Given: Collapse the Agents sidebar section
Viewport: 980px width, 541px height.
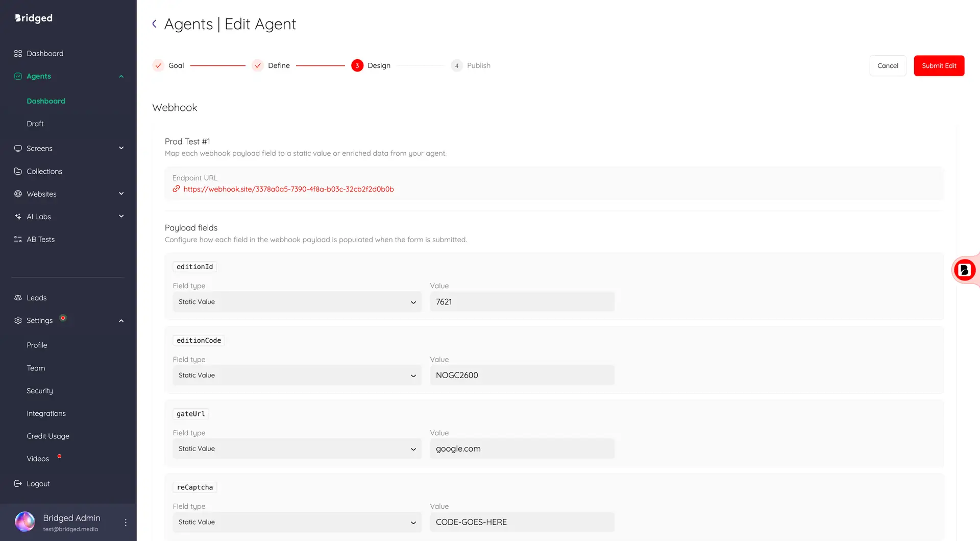Looking at the screenshot, I should tap(121, 77).
